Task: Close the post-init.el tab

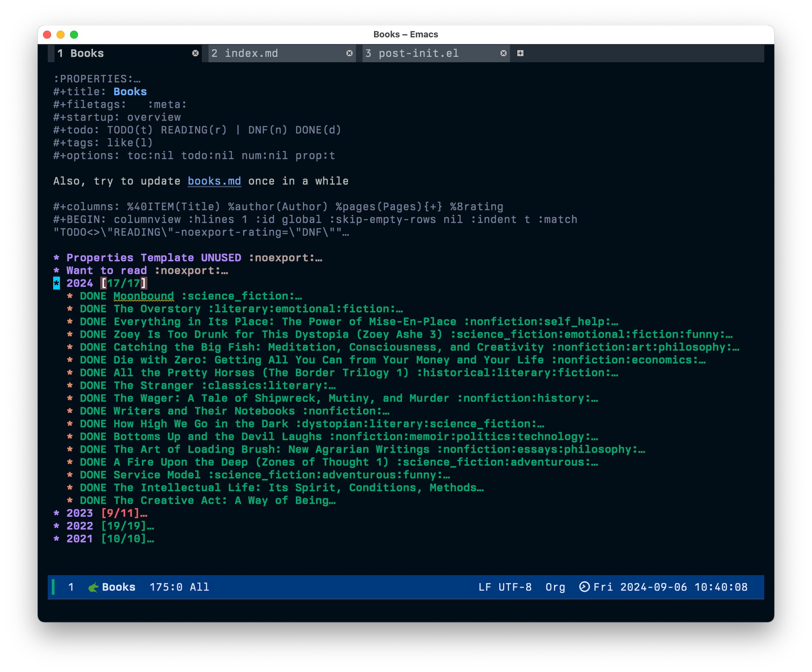Action: 503,53
